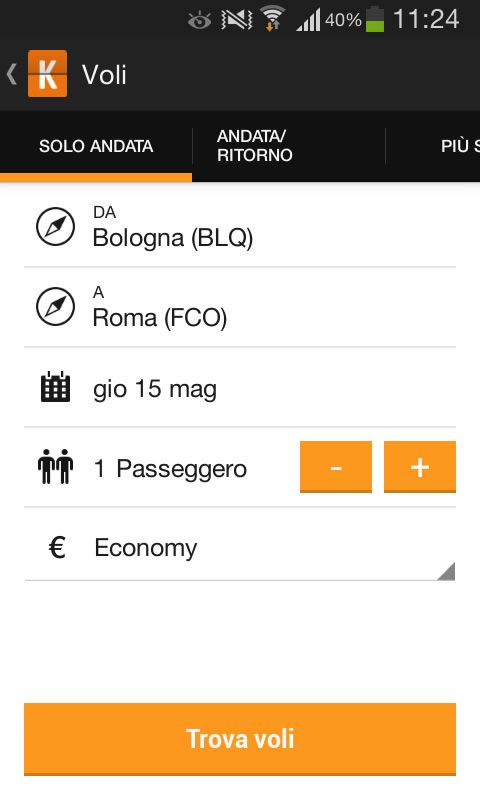Tap the Wi-Fi status bar icon
This screenshot has height=800, width=480.
[x=273, y=19]
